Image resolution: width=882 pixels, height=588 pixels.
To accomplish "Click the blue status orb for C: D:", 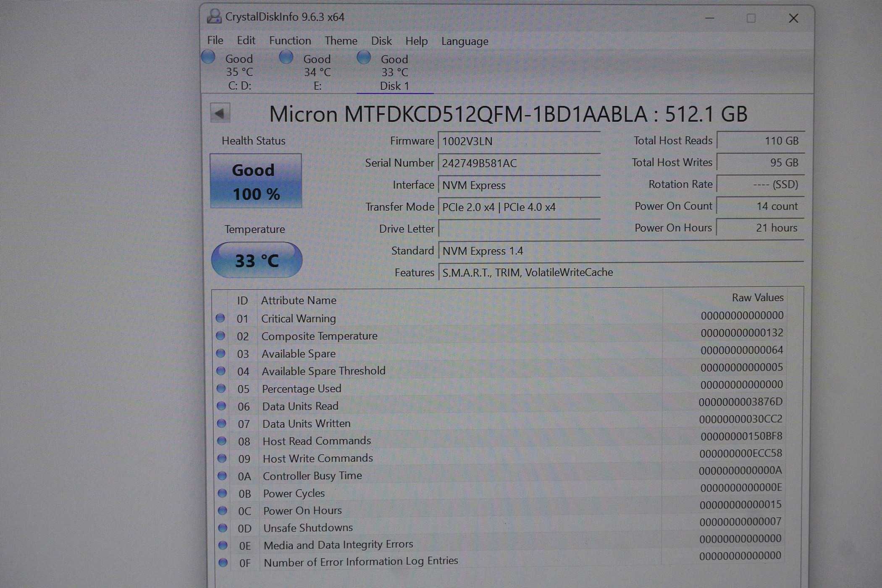I will tap(208, 57).
